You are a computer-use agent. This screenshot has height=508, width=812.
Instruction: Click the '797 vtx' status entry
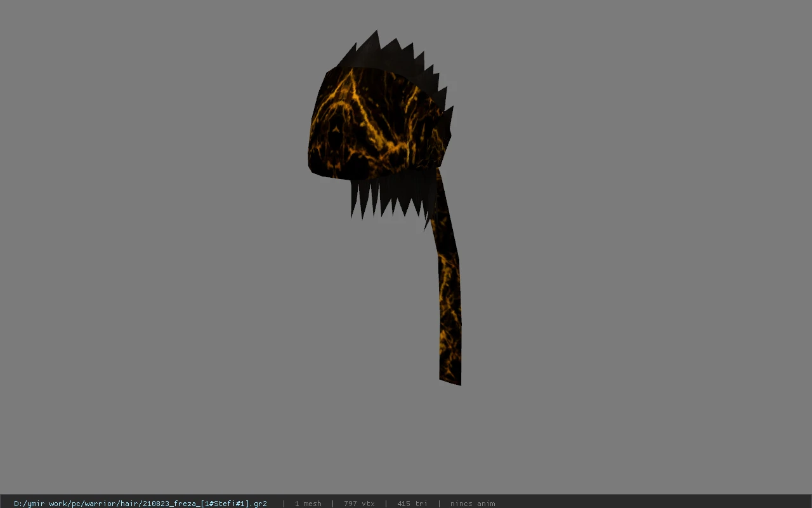pos(359,504)
